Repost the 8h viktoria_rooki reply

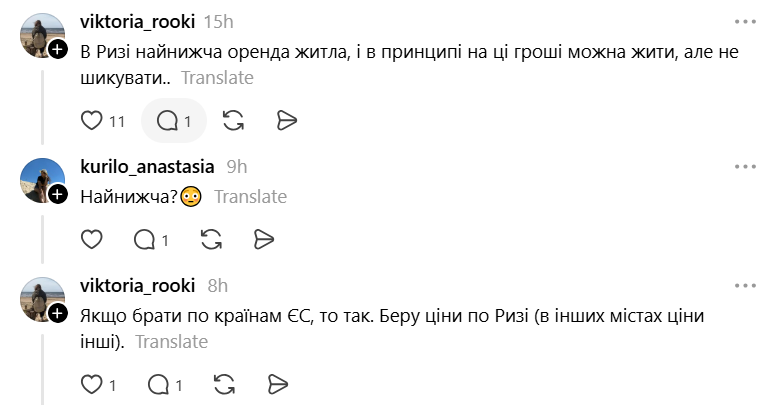pos(224,384)
